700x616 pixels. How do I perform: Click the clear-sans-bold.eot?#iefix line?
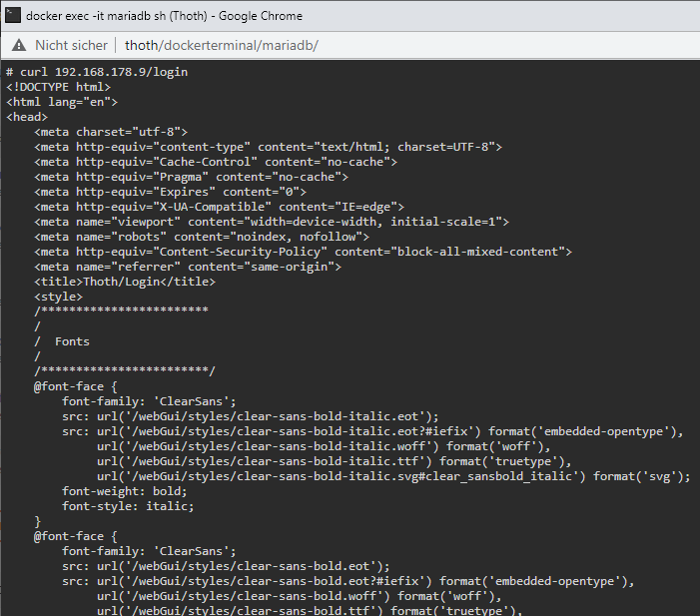click(x=349, y=581)
